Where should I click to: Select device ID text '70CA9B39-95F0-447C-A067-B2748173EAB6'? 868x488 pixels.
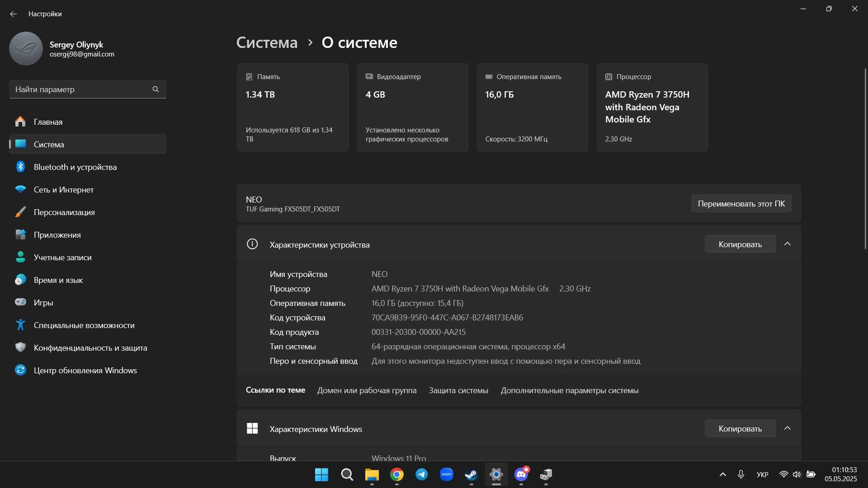(447, 317)
